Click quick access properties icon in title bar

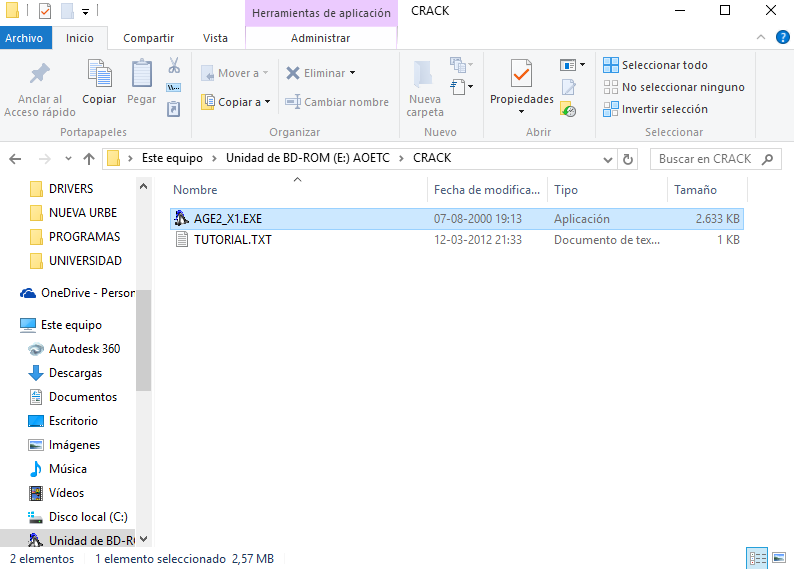coord(45,11)
